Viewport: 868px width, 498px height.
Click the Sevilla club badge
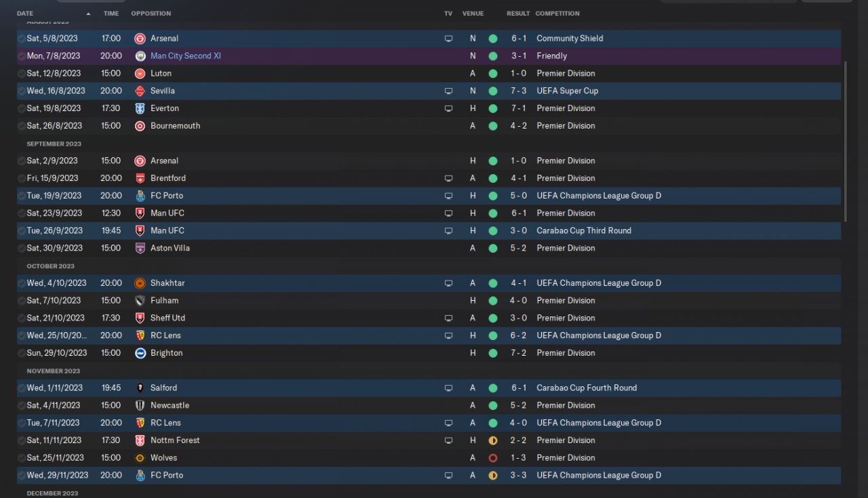(140, 91)
